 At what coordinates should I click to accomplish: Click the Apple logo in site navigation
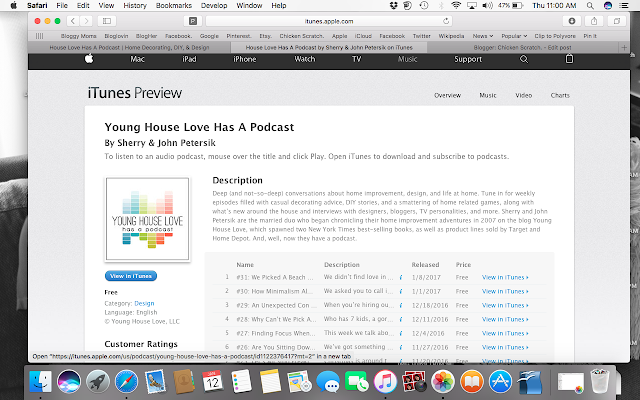89,59
